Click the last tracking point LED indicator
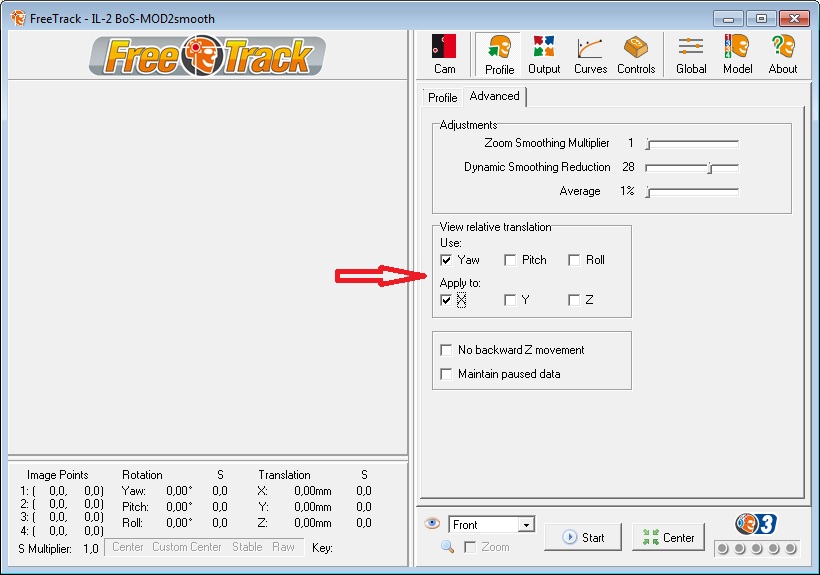 coord(791,548)
